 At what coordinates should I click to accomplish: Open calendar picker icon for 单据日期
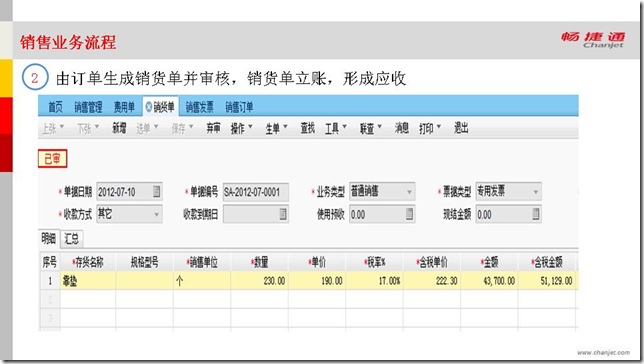point(156,191)
